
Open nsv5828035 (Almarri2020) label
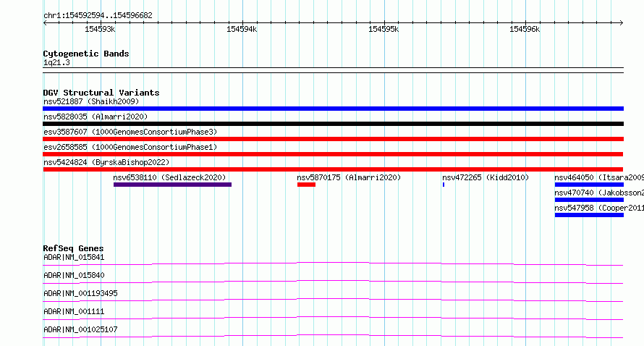96,117
